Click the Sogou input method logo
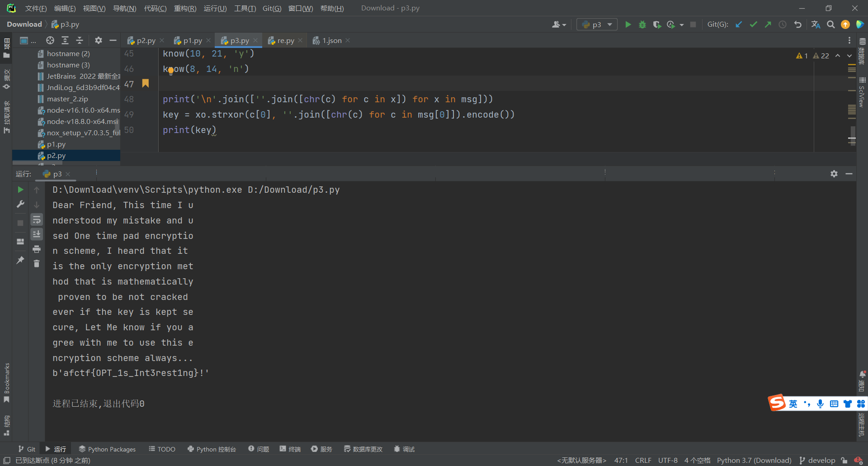868x466 pixels. (x=777, y=403)
